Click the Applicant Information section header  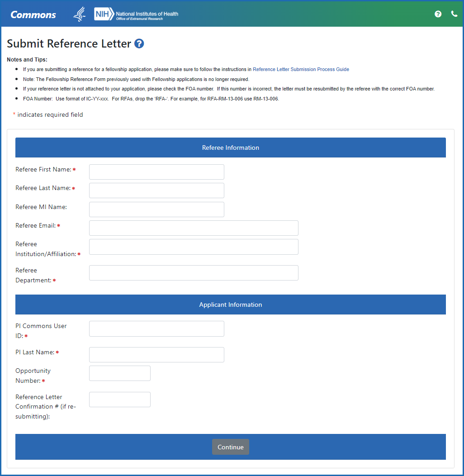(231, 305)
